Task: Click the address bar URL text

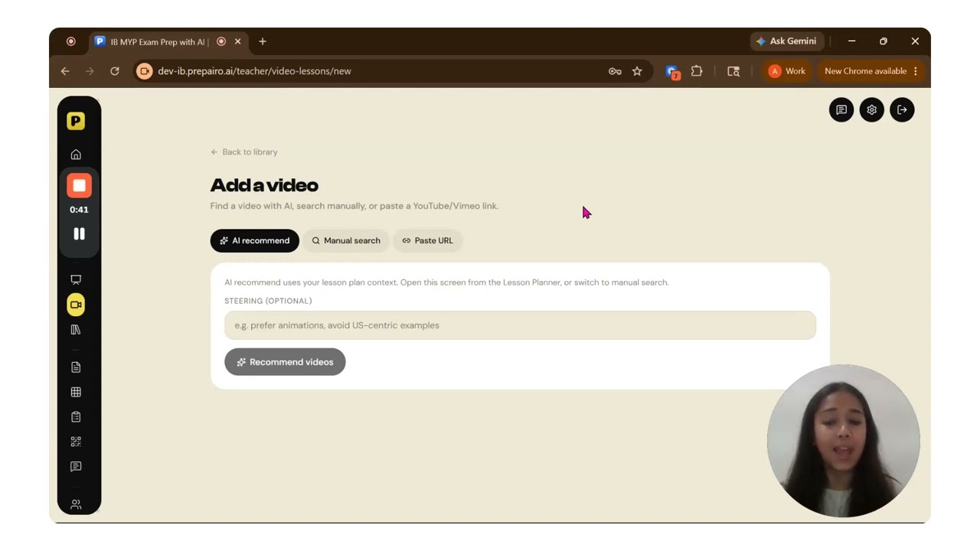Action: click(x=254, y=71)
